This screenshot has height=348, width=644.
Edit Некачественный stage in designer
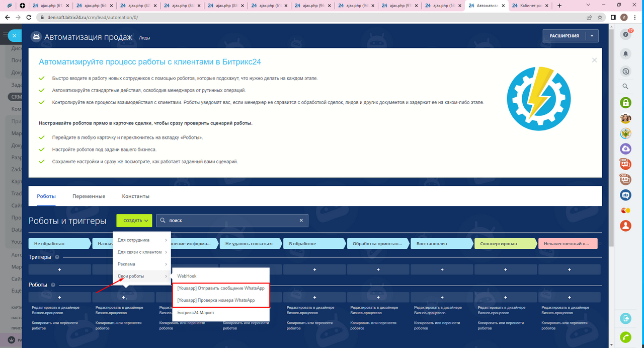tap(566, 310)
